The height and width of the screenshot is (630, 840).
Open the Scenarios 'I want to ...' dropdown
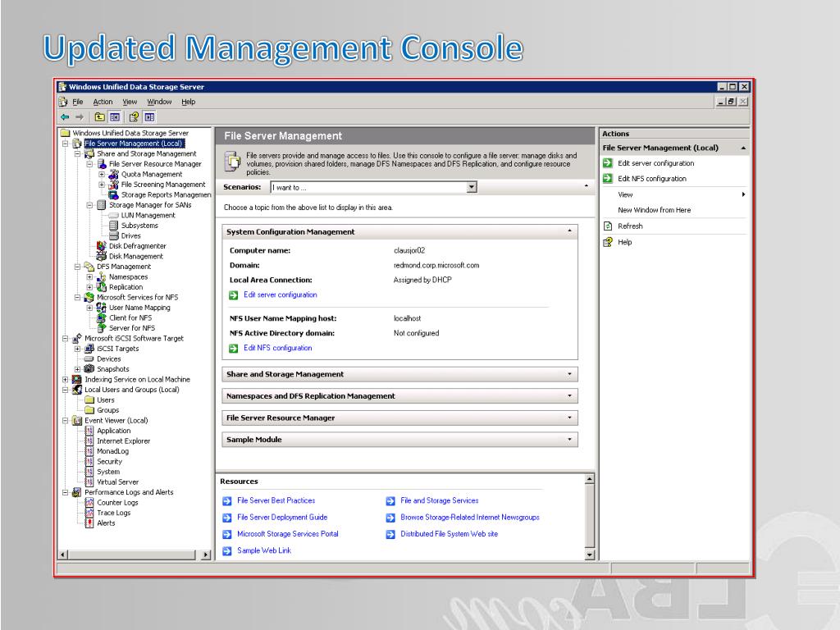click(472, 187)
